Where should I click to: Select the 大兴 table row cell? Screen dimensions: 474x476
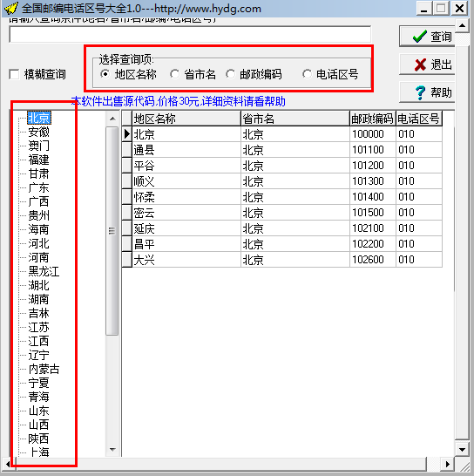click(186, 260)
